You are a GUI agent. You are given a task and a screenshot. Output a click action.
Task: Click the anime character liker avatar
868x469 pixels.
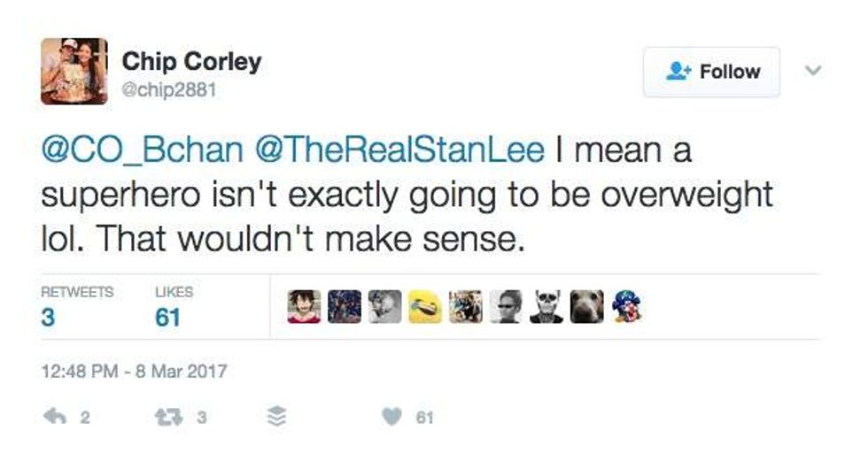pos(305,307)
